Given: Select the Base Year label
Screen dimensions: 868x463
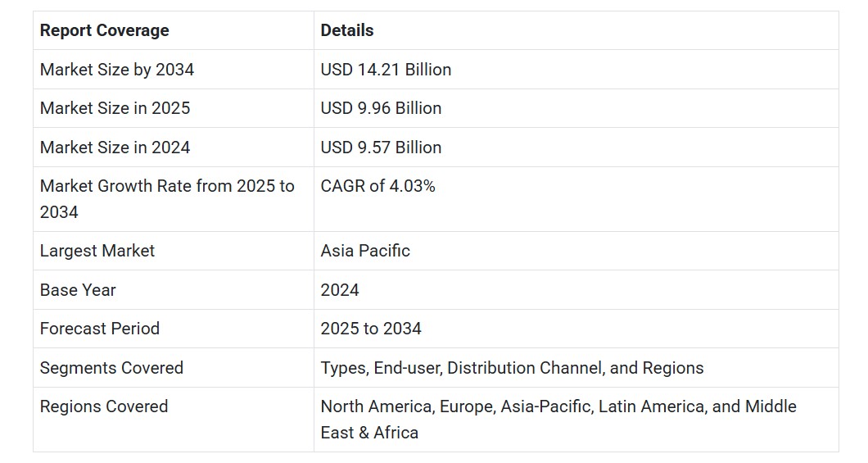Looking at the screenshot, I should click(78, 290).
